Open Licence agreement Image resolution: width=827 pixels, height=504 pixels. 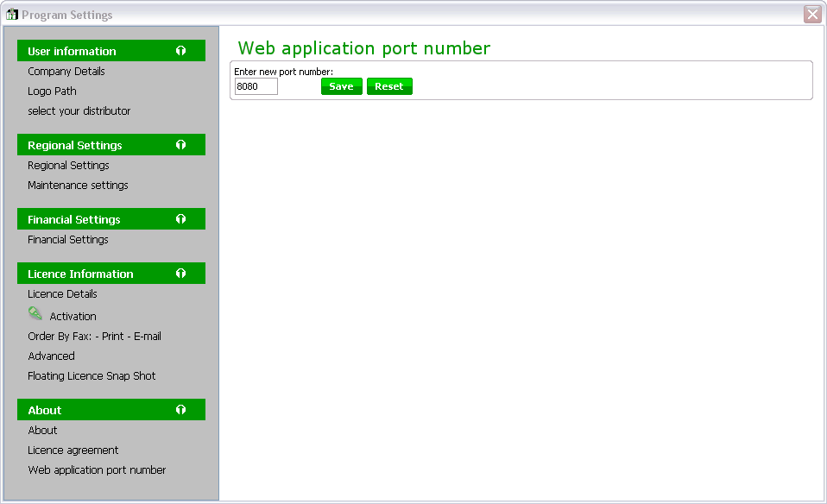tap(73, 450)
